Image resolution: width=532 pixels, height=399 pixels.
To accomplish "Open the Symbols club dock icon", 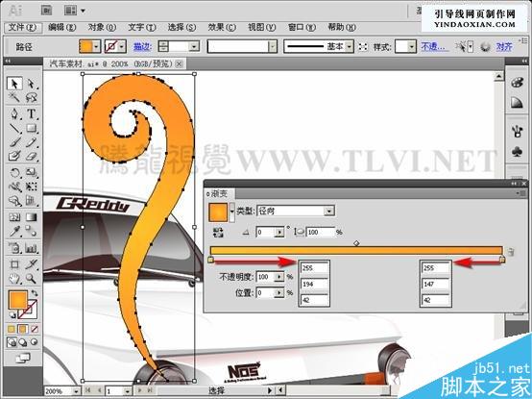I will [517, 152].
